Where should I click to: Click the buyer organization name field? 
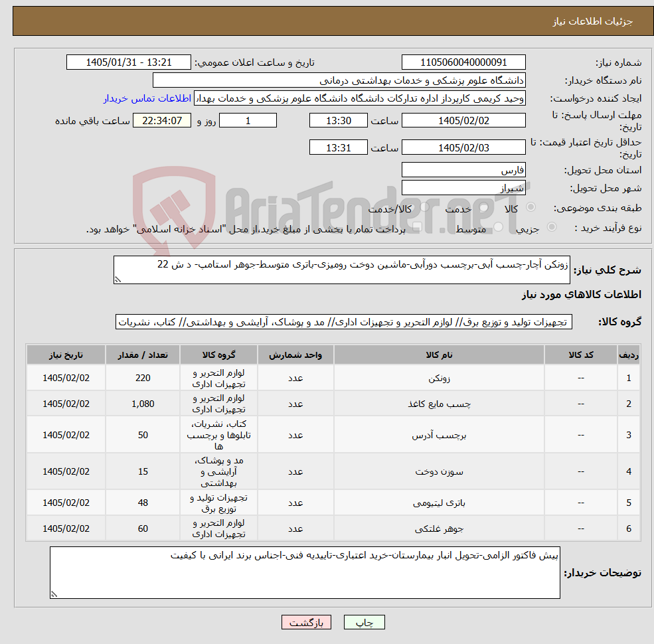tap(339, 80)
